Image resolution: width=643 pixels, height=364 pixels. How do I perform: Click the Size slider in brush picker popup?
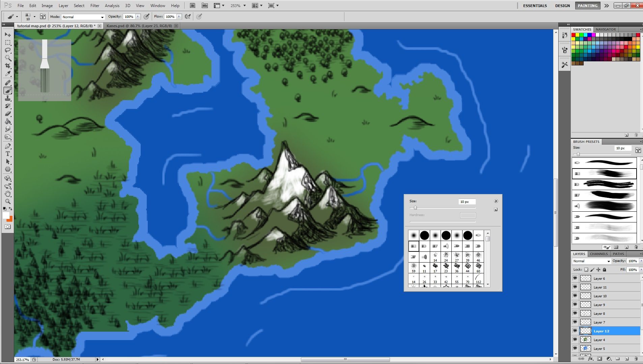click(x=442, y=208)
